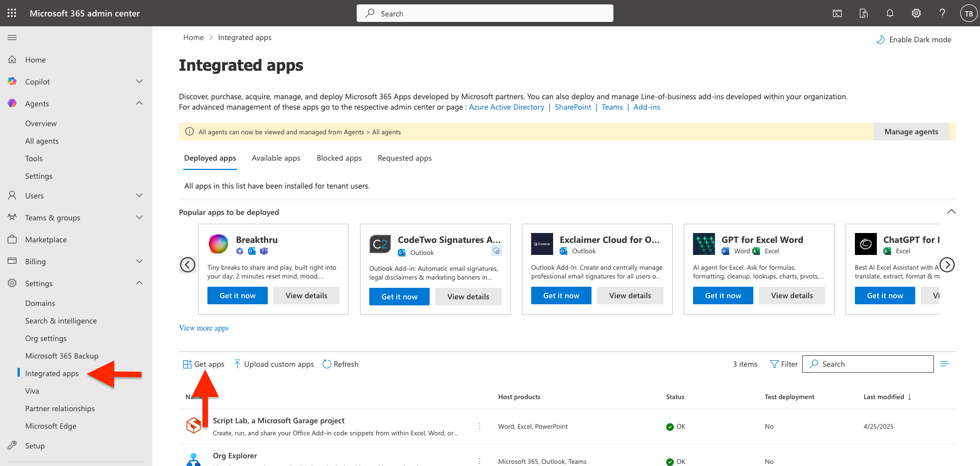Open Domains nav item
The height and width of the screenshot is (466, 980).
[40, 303]
